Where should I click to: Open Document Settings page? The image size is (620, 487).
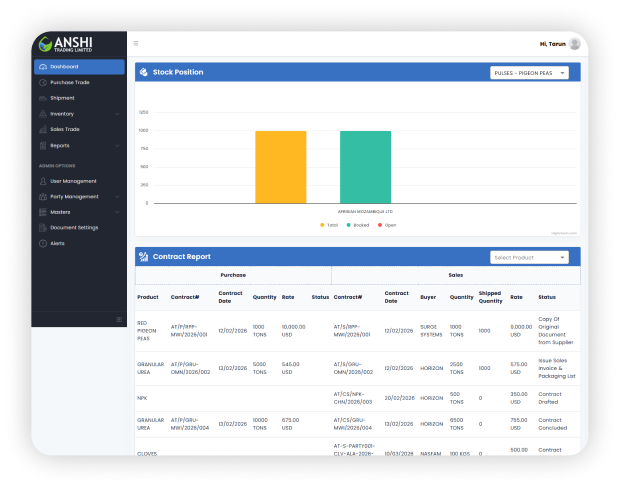click(x=79, y=228)
